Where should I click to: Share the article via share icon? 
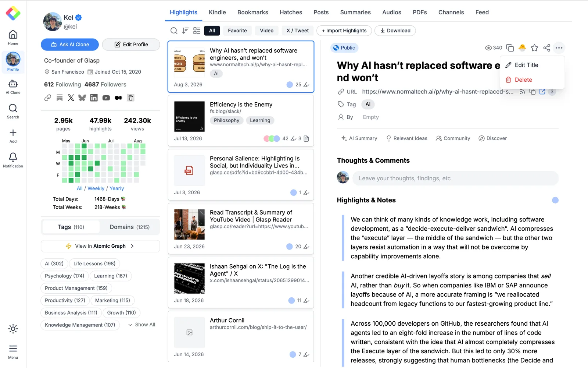[547, 48]
